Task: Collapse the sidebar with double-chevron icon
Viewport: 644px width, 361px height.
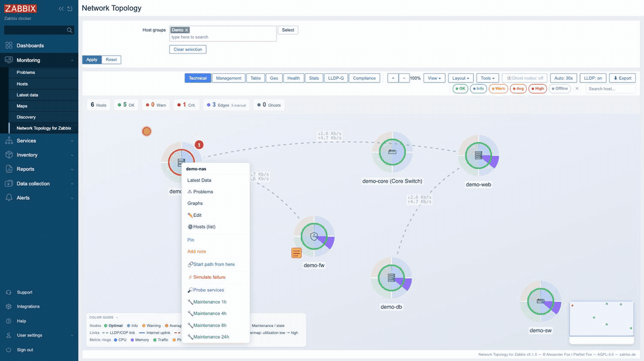Action: (61, 9)
